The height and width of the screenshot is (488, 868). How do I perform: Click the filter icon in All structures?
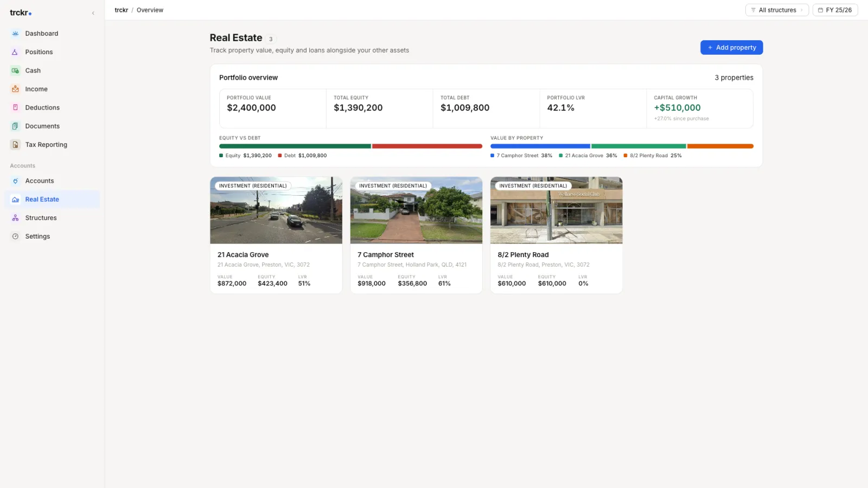click(x=753, y=10)
